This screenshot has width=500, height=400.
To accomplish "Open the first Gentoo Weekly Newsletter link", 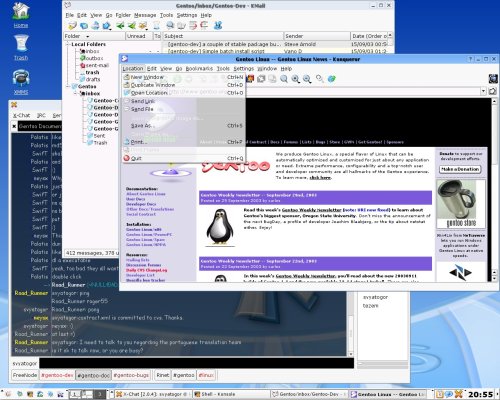I will coord(312,210).
